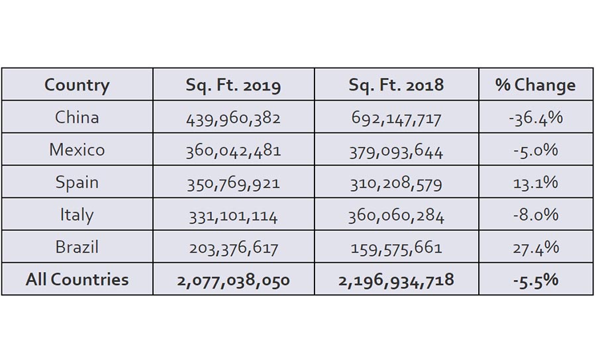Click the total 2,077,038,050 cell

[x=233, y=280]
